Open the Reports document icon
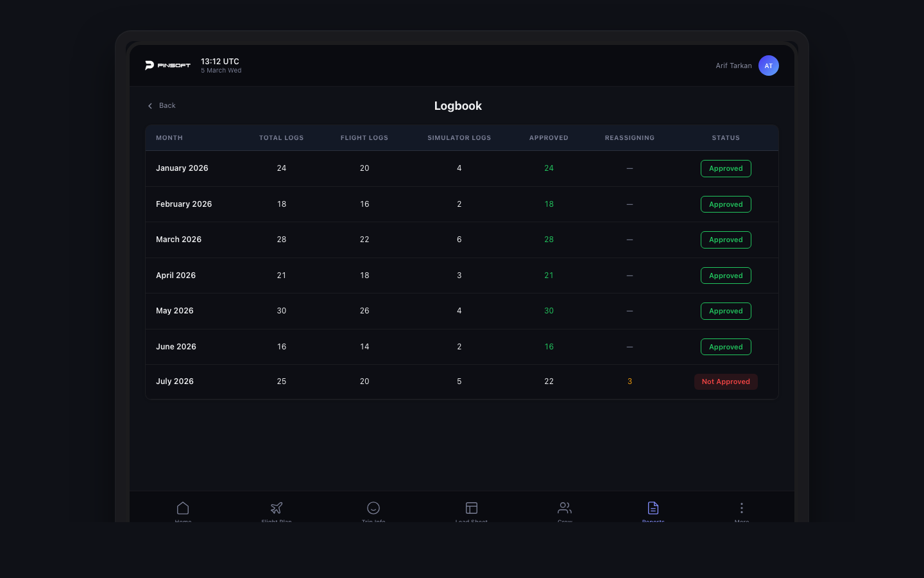This screenshot has height=578, width=924. click(653, 508)
